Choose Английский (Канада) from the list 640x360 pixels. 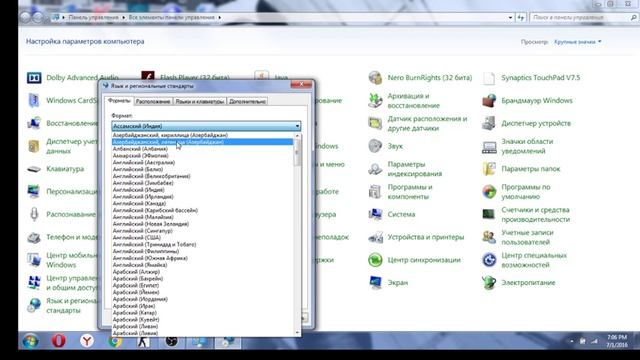click(x=202, y=203)
